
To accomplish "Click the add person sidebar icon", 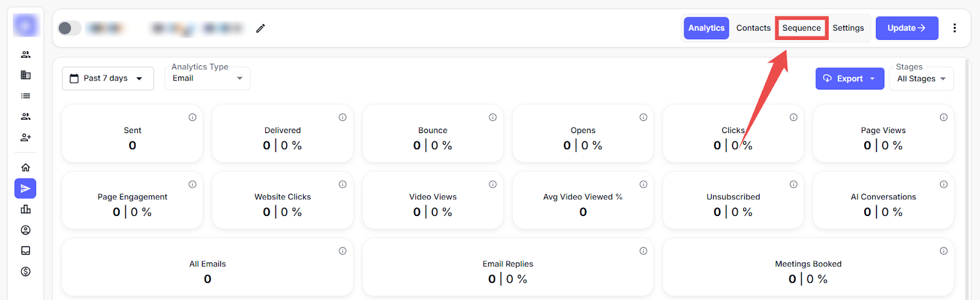I will [x=26, y=137].
